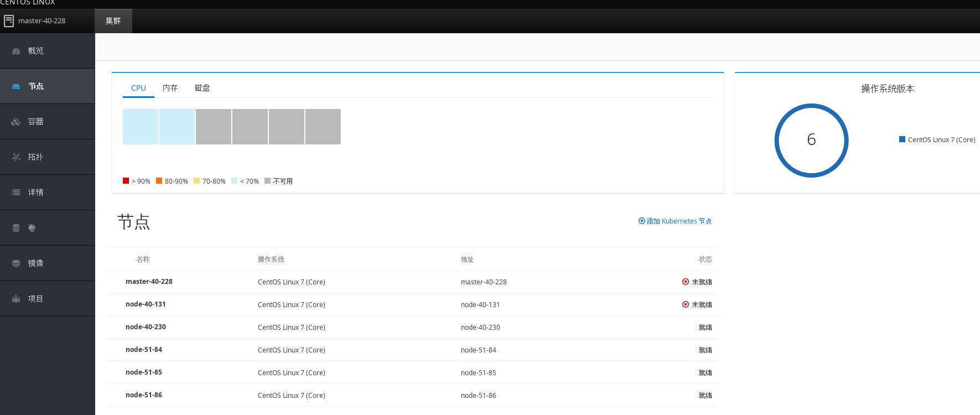Click the server icon beside master-40-228
Screen dimensions: 980x415
9,21
